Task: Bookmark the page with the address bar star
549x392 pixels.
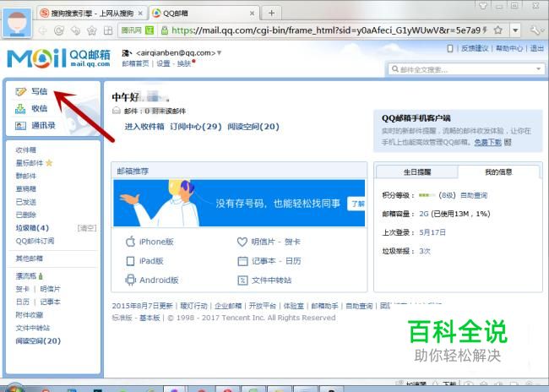Action: (x=497, y=30)
